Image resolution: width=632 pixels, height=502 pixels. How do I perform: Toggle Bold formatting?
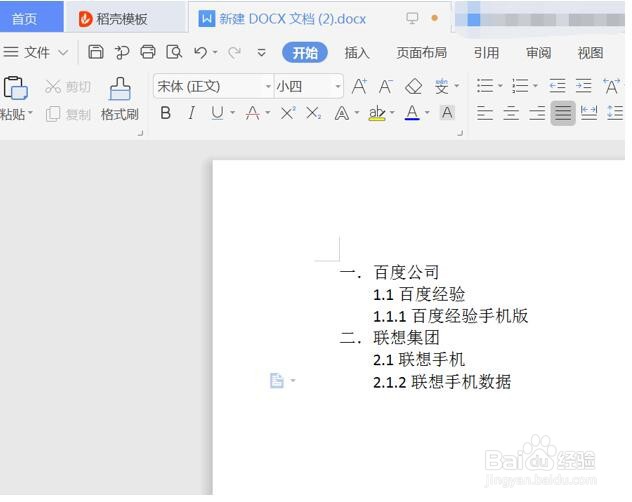[165, 113]
